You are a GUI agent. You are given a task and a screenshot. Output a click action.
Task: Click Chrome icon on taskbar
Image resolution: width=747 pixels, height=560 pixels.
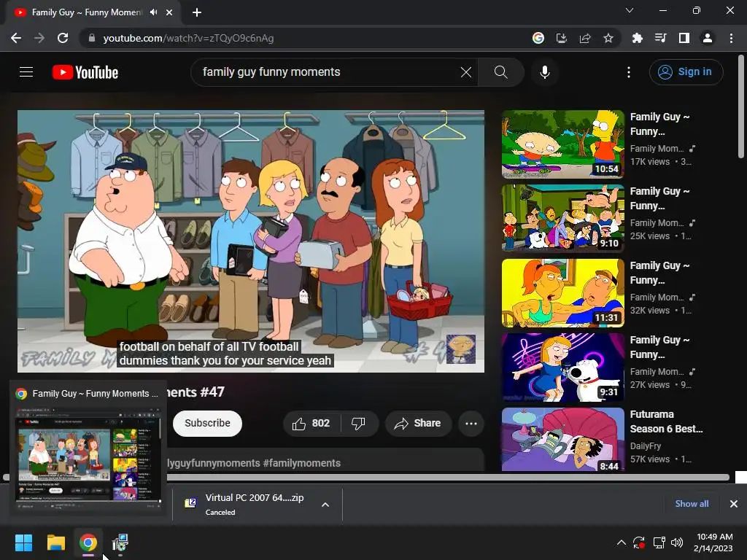pyautogui.click(x=88, y=542)
